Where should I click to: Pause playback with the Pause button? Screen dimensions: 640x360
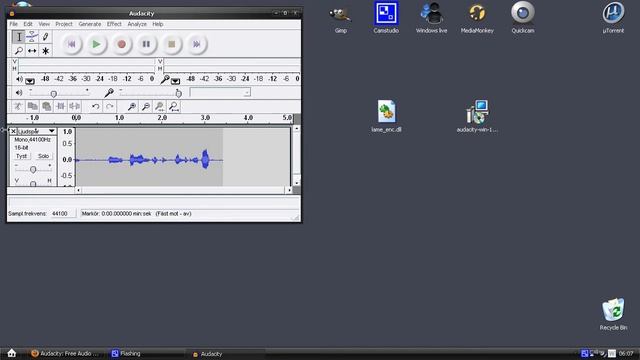tap(146, 44)
